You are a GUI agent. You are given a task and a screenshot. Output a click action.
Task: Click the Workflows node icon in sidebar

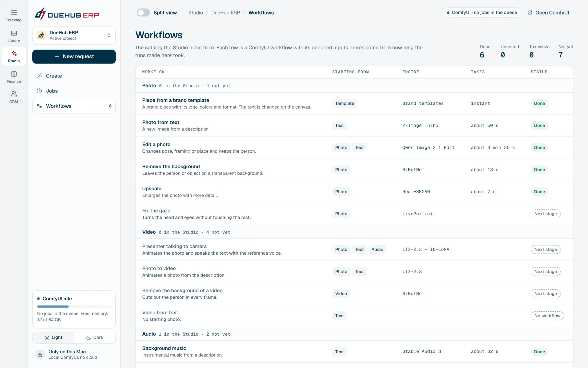click(39, 106)
